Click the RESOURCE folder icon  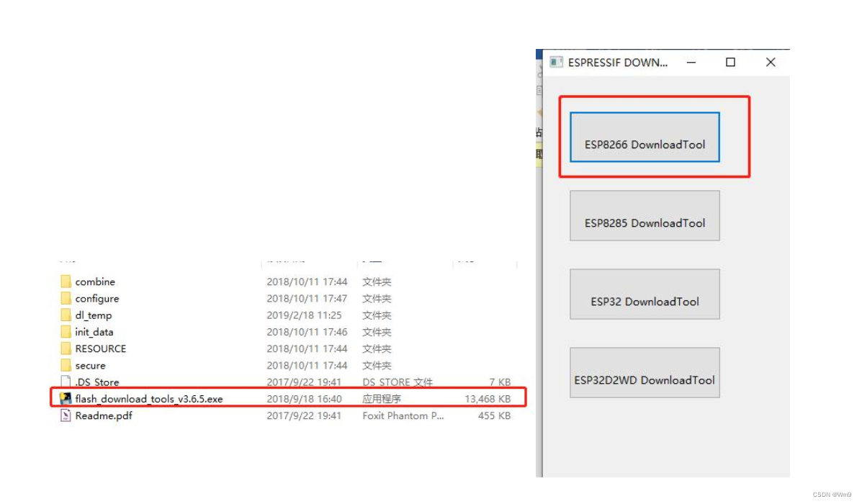pos(66,348)
